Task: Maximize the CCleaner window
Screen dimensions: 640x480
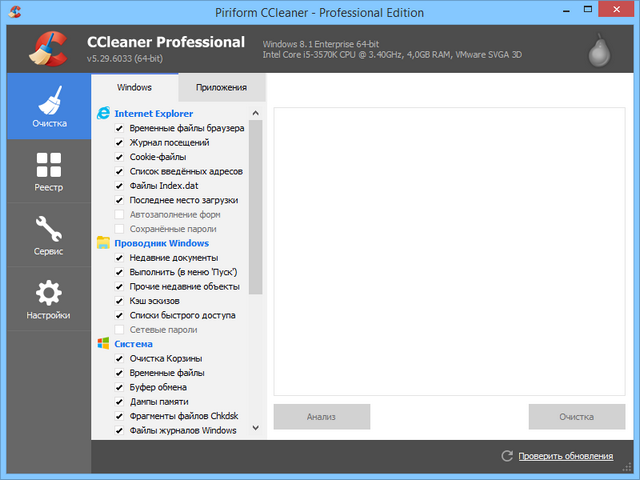Action: [588, 10]
